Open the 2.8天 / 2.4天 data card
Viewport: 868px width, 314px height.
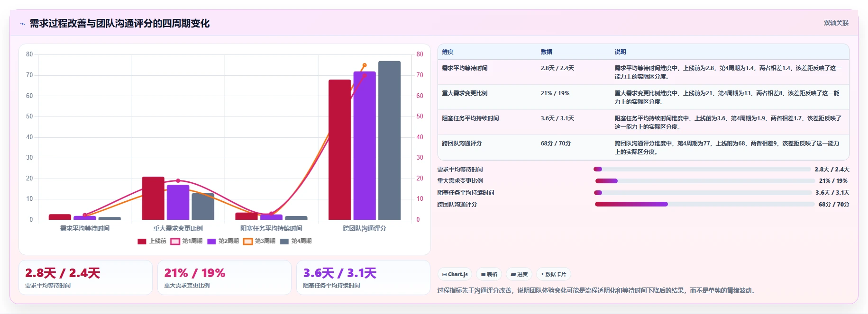(x=85, y=278)
